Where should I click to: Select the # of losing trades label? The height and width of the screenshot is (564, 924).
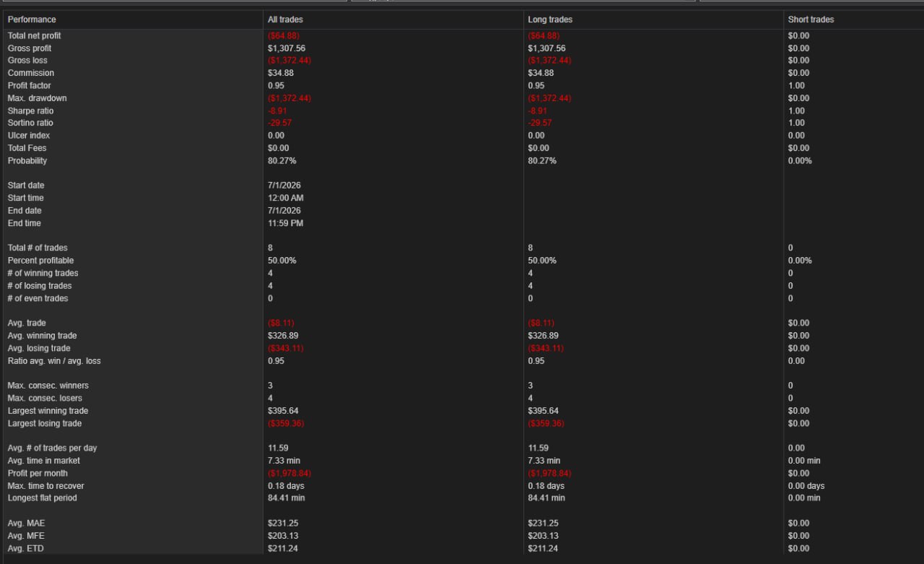tap(40, 286)
